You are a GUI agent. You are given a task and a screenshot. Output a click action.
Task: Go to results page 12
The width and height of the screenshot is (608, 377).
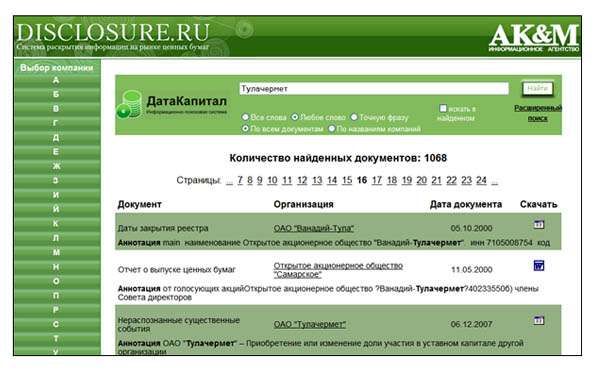[x=302, y=180]
